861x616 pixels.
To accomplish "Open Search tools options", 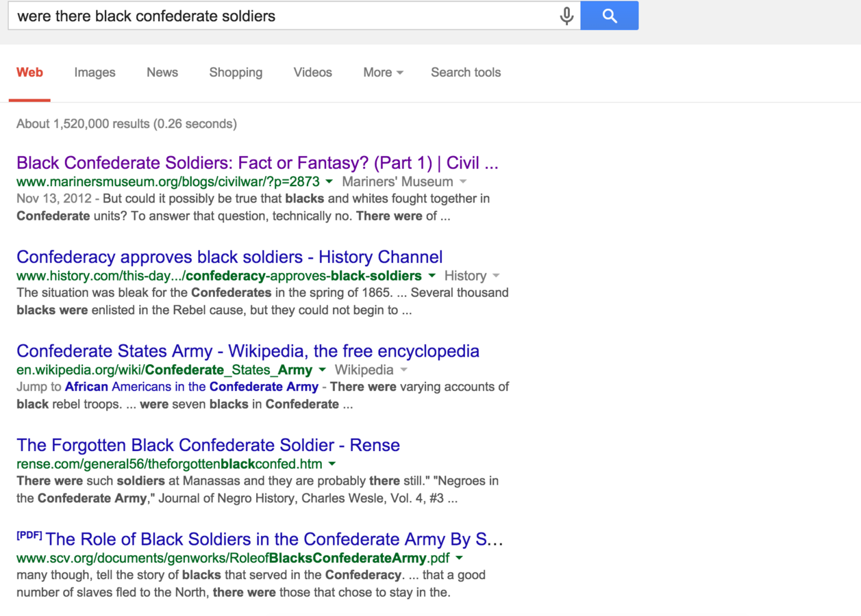I will (x=466, y=73).
